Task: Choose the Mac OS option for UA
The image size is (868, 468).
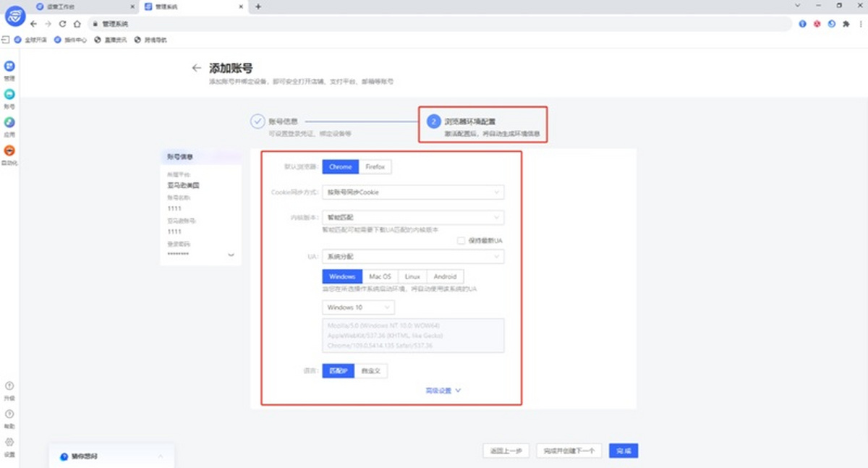Action: pos(380,276)
